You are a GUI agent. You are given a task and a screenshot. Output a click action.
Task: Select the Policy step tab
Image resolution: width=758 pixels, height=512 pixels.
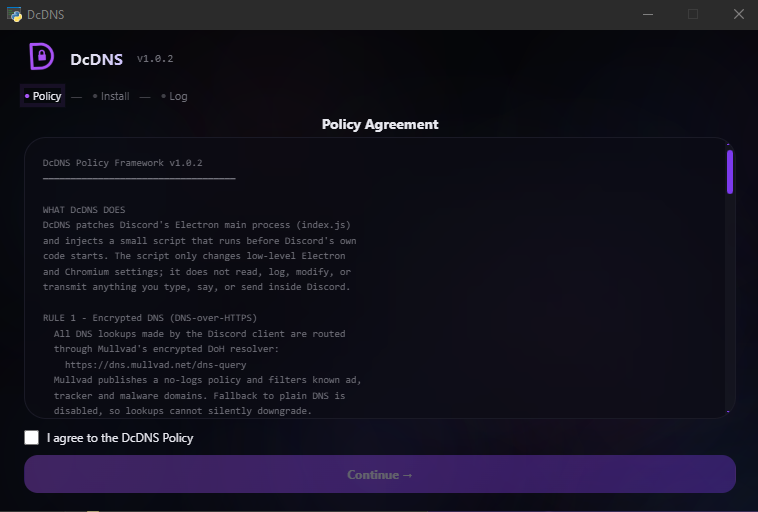coord(43,96)
